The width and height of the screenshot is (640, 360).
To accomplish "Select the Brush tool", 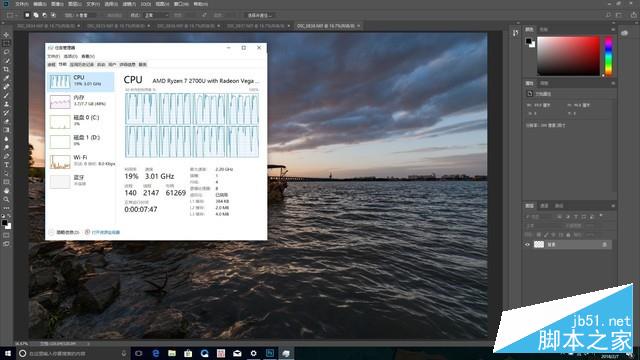I will click(6, 96).
